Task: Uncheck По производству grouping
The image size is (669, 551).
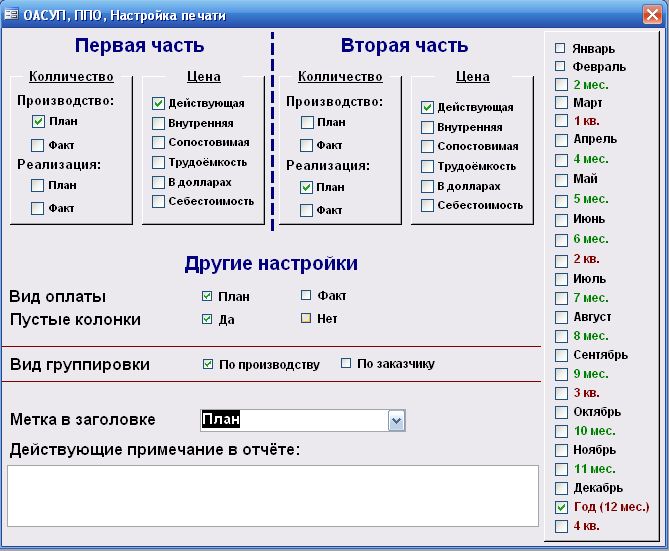Action: point(208,364)
